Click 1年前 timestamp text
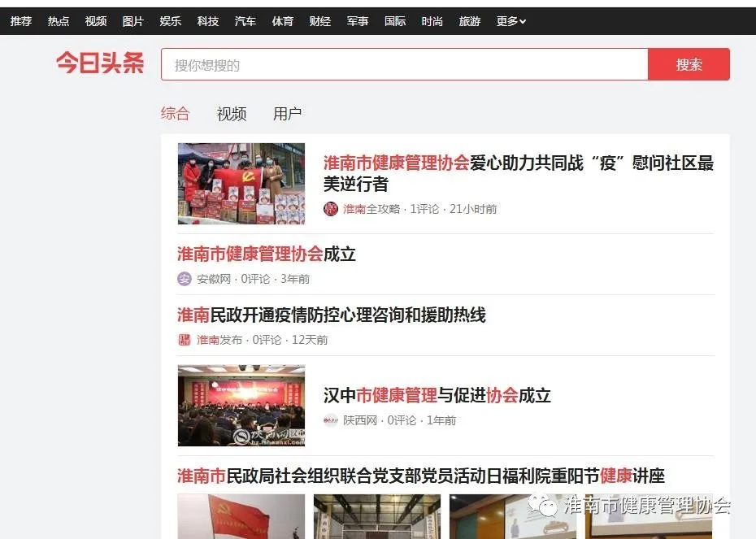The image size is (756, 539). (441, 420)
